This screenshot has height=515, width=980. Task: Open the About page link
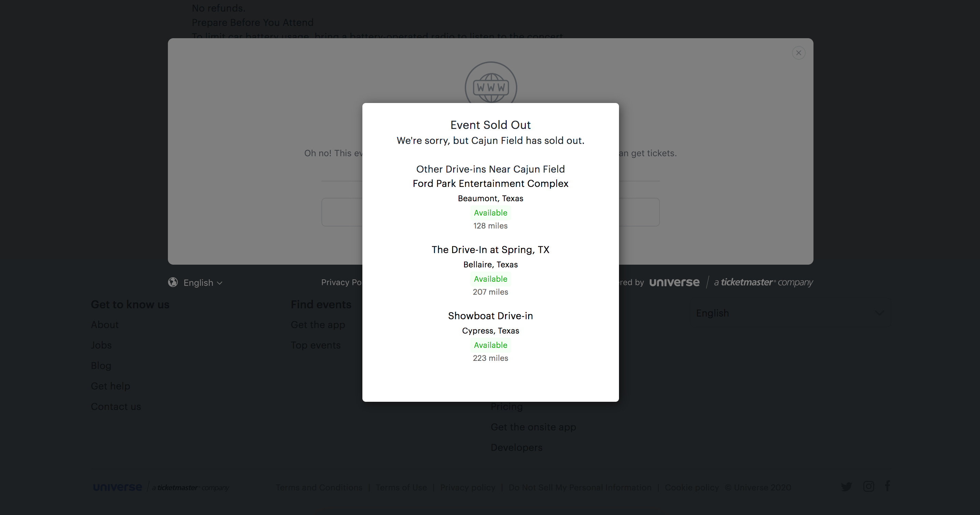pyautogui.click(x=105, y=325)
